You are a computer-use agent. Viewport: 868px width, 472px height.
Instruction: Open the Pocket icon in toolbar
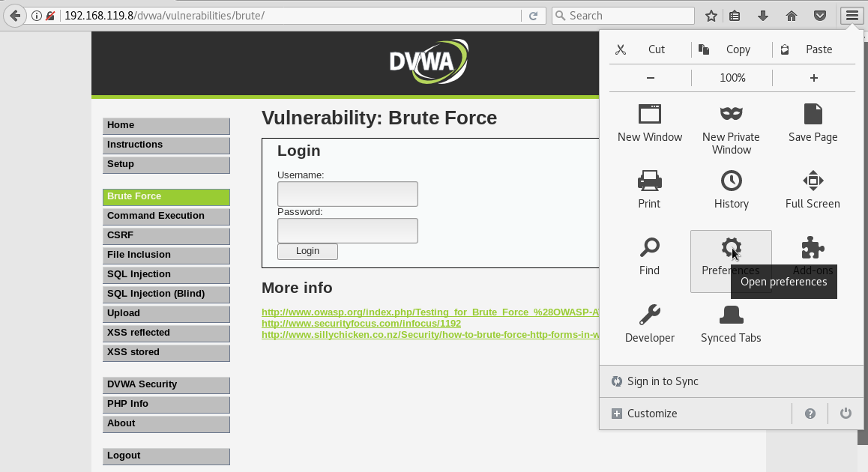pyautogui.click(x=820, y=16)
